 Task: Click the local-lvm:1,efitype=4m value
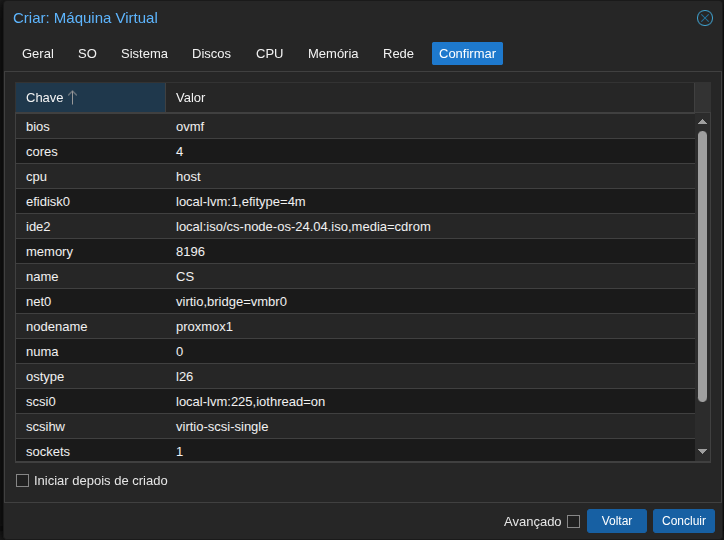pyautogui.click(x=241, y=202)
